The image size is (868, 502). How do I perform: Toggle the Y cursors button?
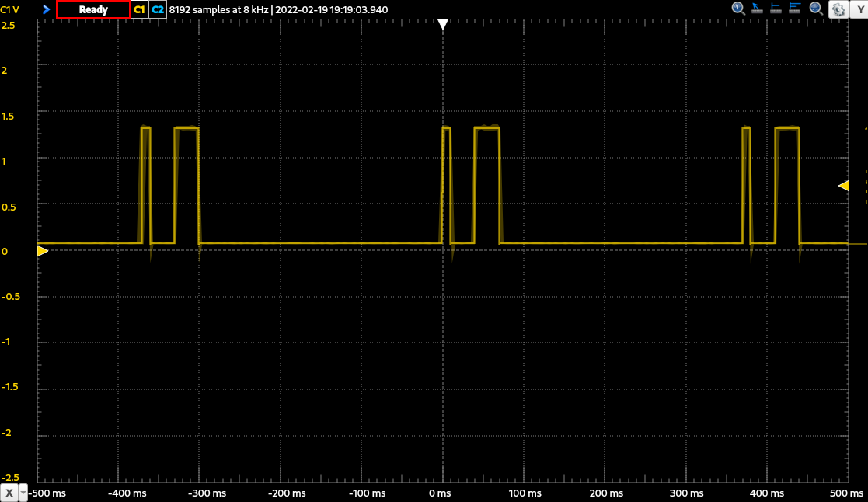(x=859, y=9)
